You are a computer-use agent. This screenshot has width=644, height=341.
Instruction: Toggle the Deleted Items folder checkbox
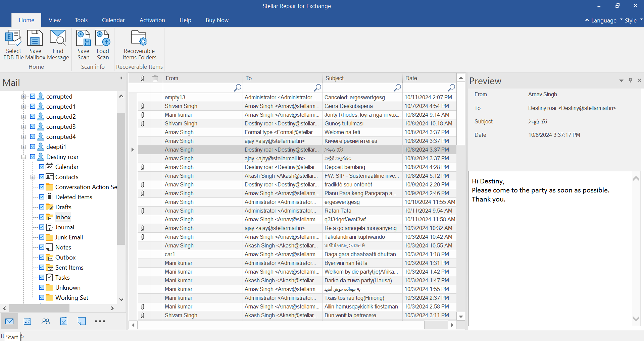click(42, 197)
